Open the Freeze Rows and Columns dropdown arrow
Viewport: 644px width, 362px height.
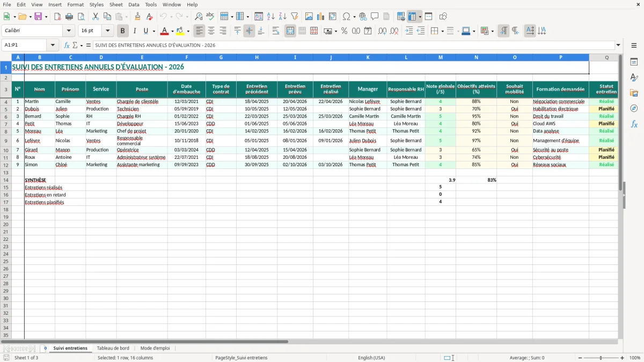(x=420, y=17)
